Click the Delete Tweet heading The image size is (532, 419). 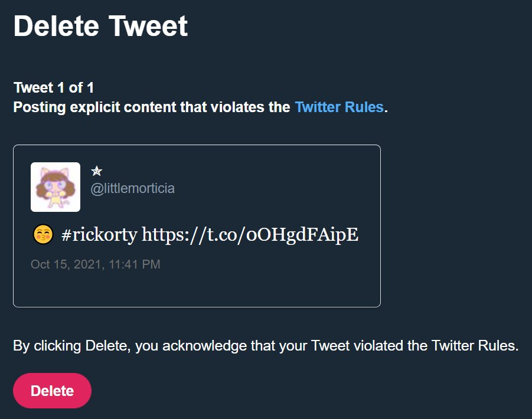(100, 26)
